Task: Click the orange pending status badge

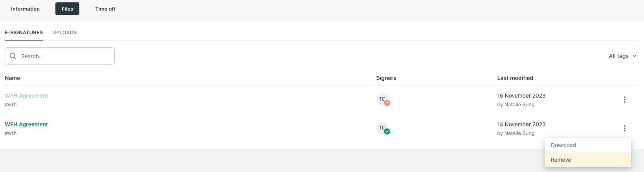Action: [x=387, y=103]
